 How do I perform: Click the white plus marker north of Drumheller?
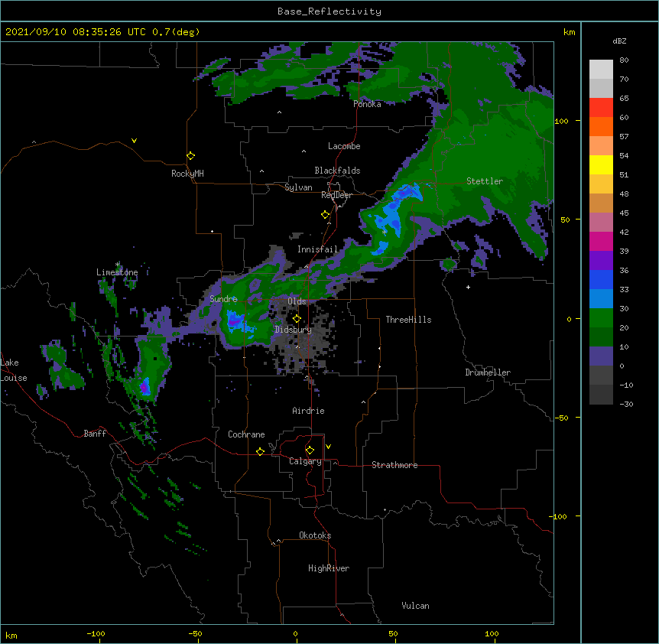(x=468, y=287)
